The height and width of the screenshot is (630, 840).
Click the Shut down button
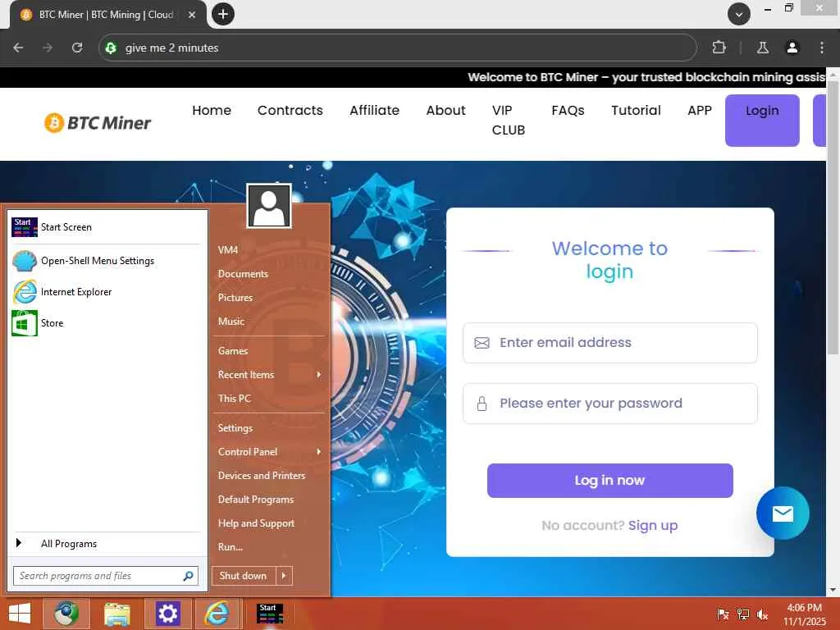[244, 576]
